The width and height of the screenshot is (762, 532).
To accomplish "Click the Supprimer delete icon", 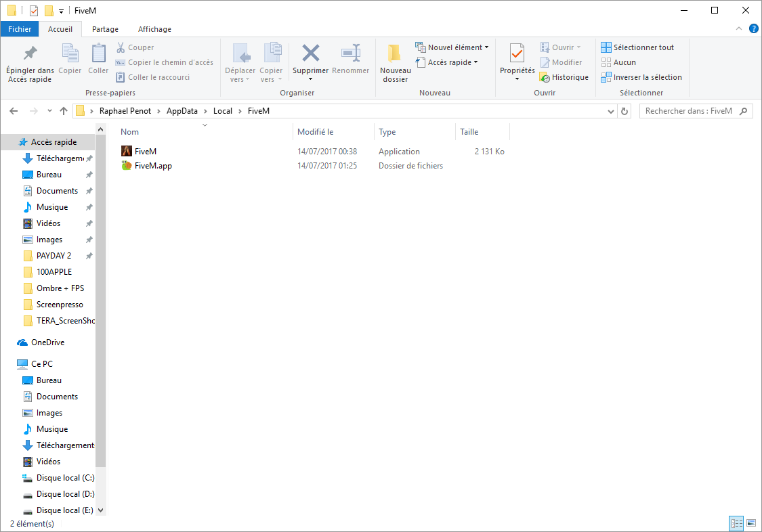I will (x=310, y=53).
